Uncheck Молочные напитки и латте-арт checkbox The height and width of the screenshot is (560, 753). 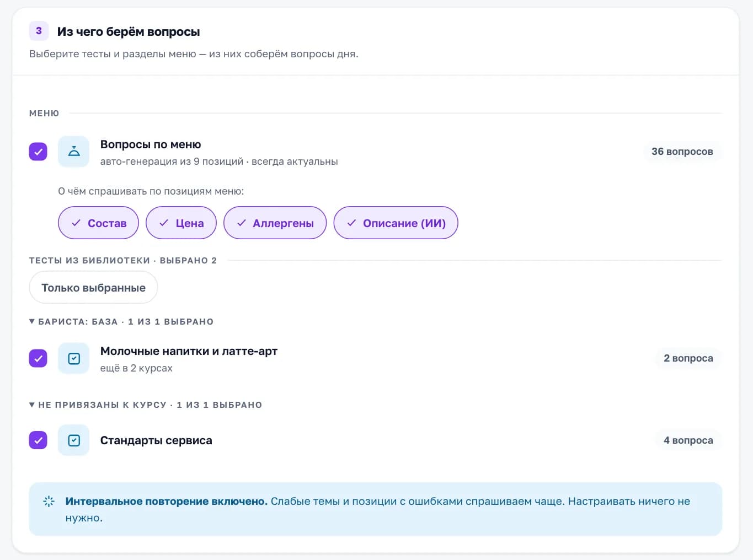click(38, 358)
